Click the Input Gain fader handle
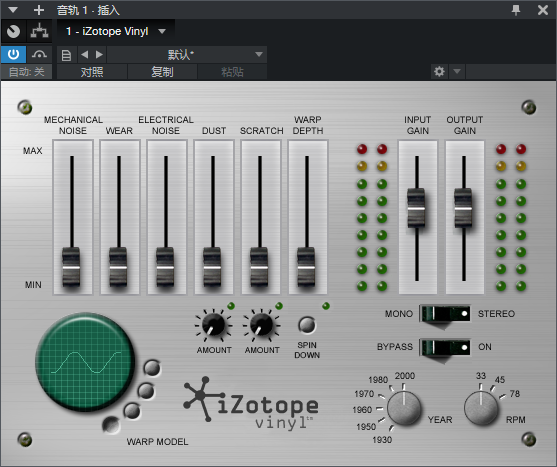 pos(416,208)
